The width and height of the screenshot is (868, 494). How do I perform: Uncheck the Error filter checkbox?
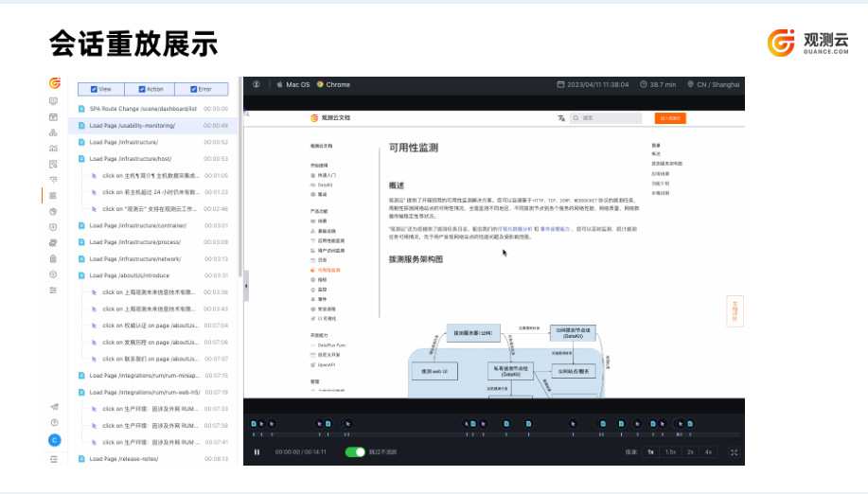[x=194, y=89]
